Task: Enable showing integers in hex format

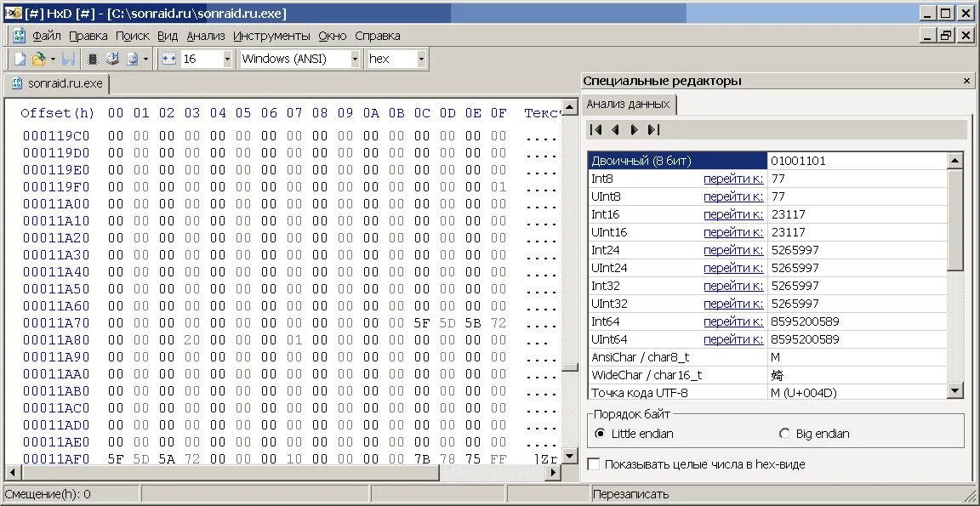Action: coord(593,464)
